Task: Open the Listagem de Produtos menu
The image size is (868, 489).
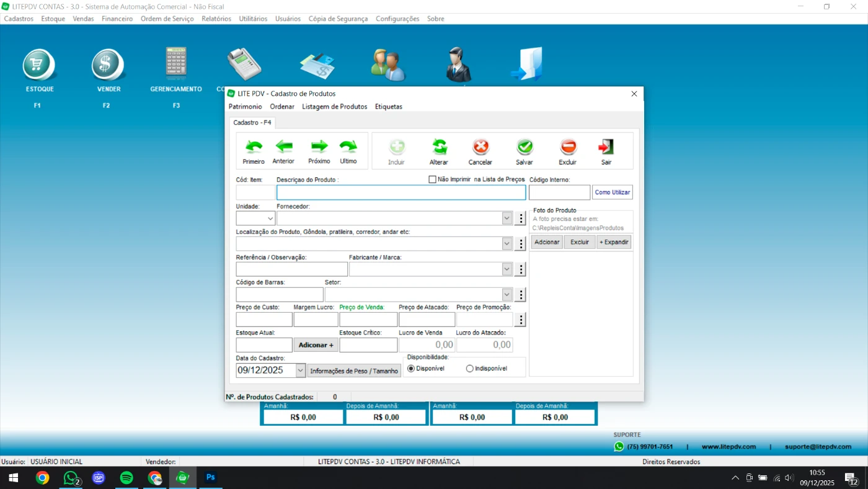Action: [x=334, y=107]
